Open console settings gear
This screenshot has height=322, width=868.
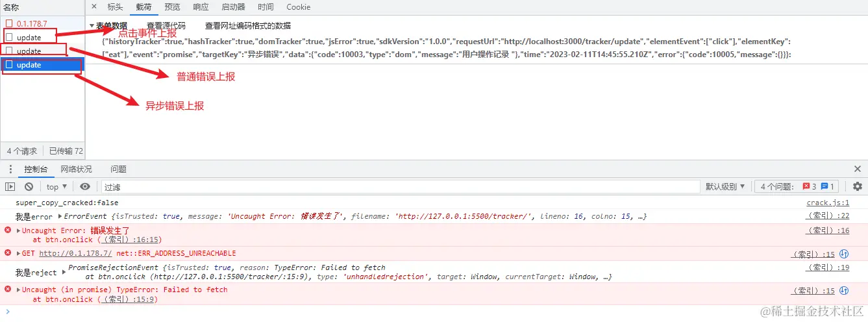(858, 186)
